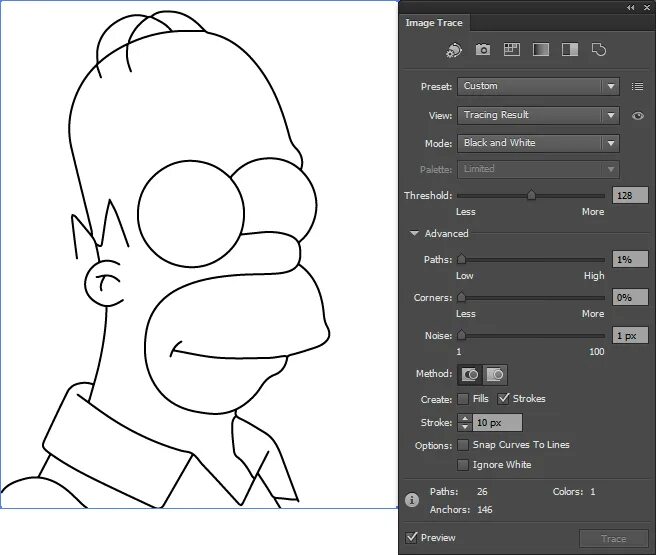Decrease Stroke value with down arrow
This screenshot has width=656, height=555.
pyautogui.click(x=464, y=427)
